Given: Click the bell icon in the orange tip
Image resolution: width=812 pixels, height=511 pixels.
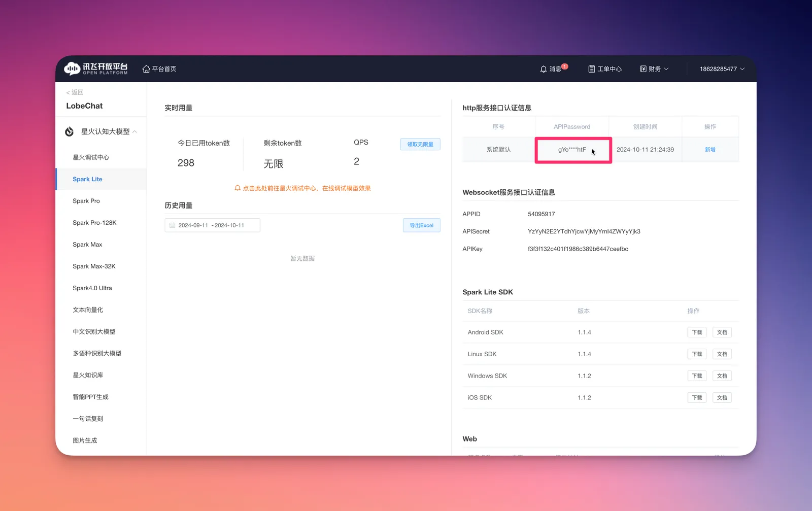Looking at the screenshot, I should [x=237, y=188].
